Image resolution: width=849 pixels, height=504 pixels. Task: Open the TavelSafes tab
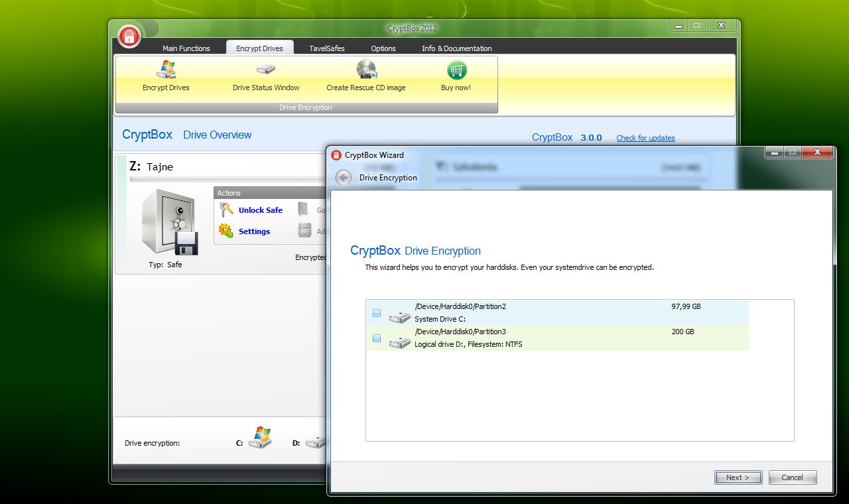[x=327, y=48]
